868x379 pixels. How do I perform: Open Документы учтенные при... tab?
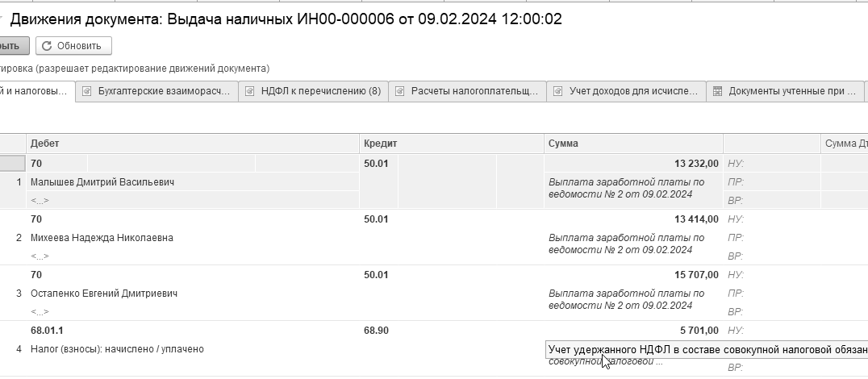click(785, 91)
